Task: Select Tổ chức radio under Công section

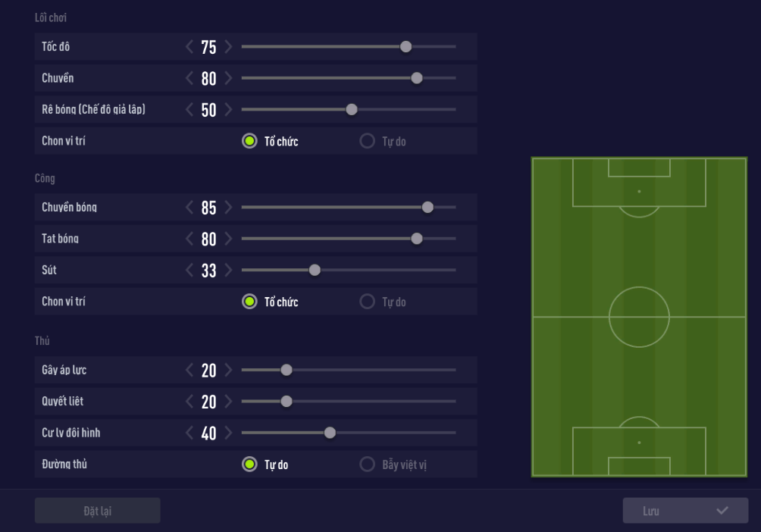Action: coord(249,302)
